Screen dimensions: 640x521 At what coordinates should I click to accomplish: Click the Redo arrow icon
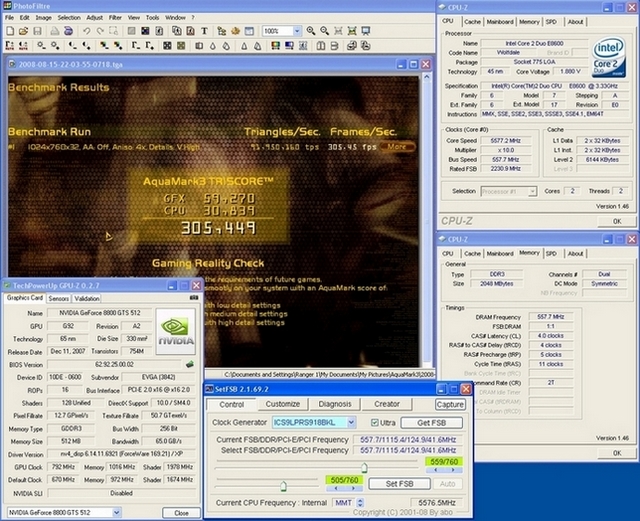pyautogui.click(x=100, y=31)
